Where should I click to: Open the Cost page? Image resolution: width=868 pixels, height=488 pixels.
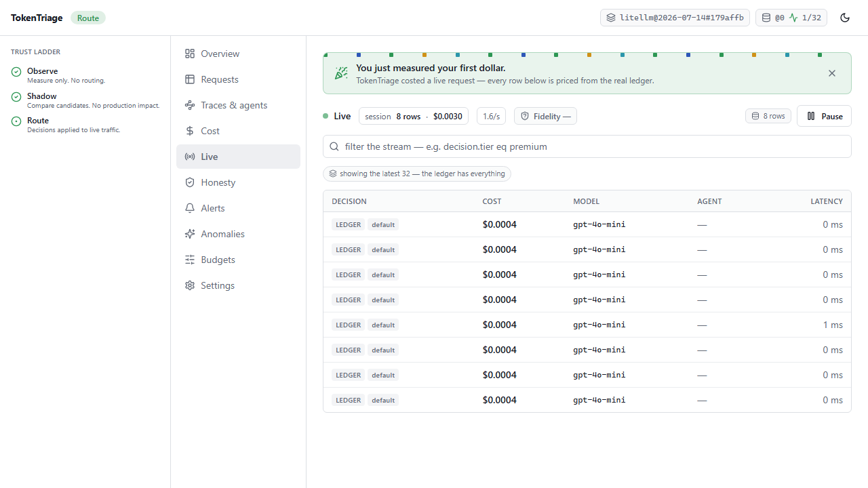pyautogui.click(x=238, y=131)
